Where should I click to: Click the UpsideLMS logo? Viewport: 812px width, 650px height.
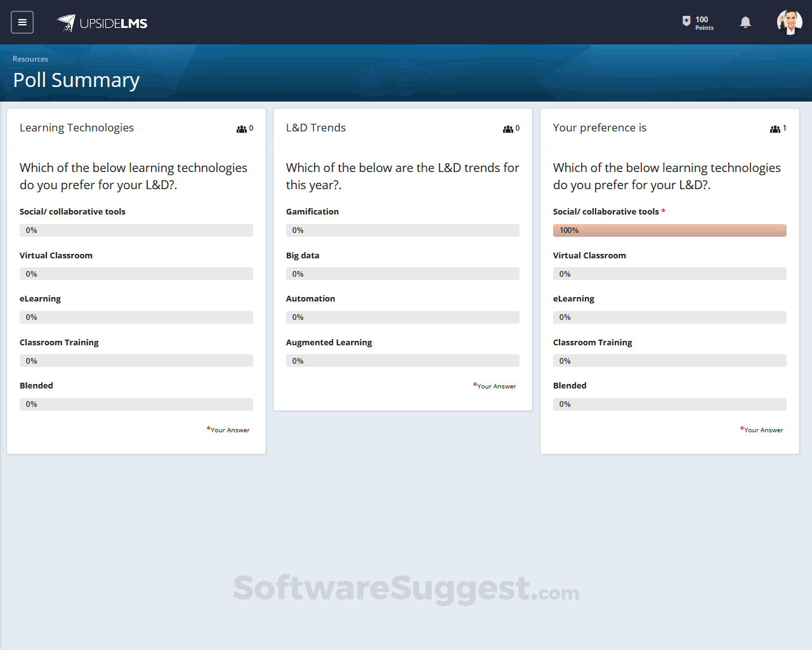coord(101,23)
